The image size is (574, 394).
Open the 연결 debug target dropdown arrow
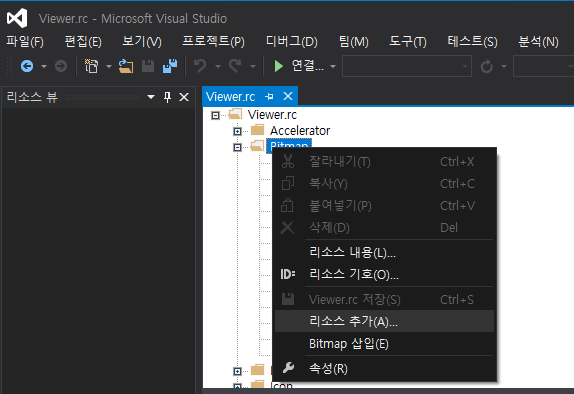coord(333,67)
